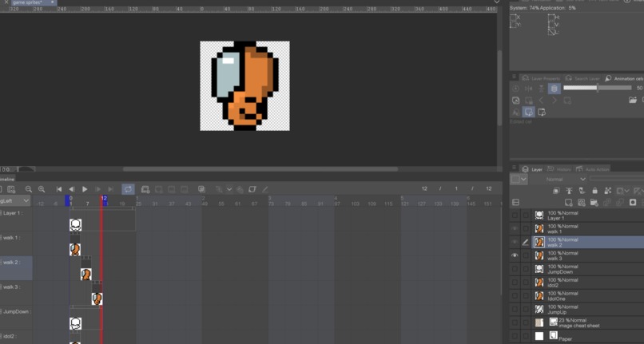Click the cel icon right of the highlighted one
Screen dimensions: 644x344
pyautogui.click(x=542, y=112)
